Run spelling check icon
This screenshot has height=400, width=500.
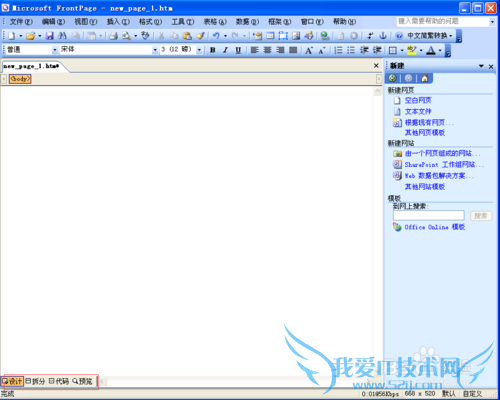[145, 36]
